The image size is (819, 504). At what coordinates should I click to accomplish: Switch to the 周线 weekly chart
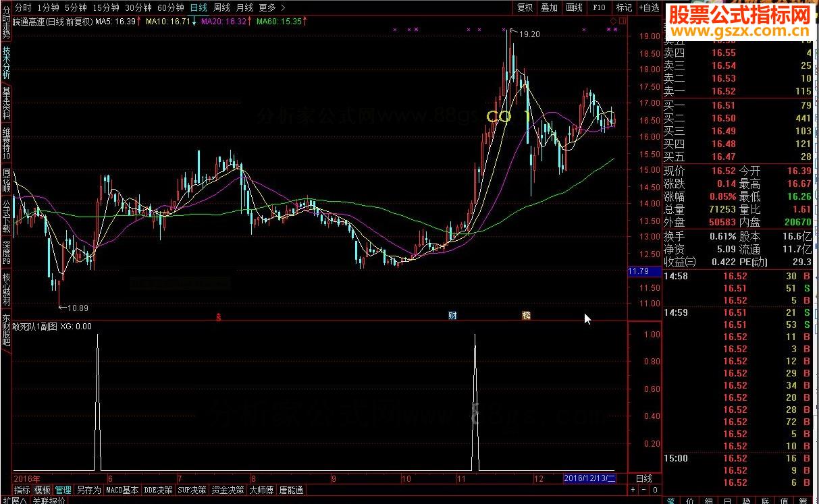click(221, 7)
